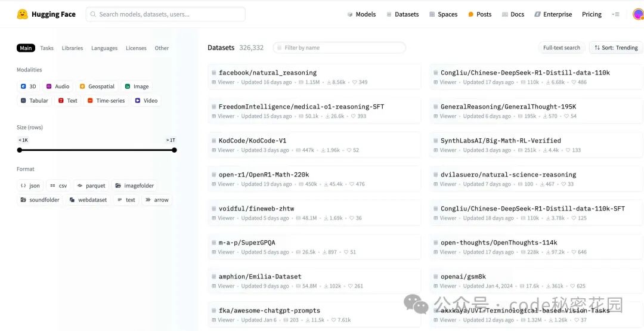Open GeneralReasoning/GeneralThought-195K dataset
Image resolution: width=644 pixels, height=331 pixels.
(x=537, y=111)
